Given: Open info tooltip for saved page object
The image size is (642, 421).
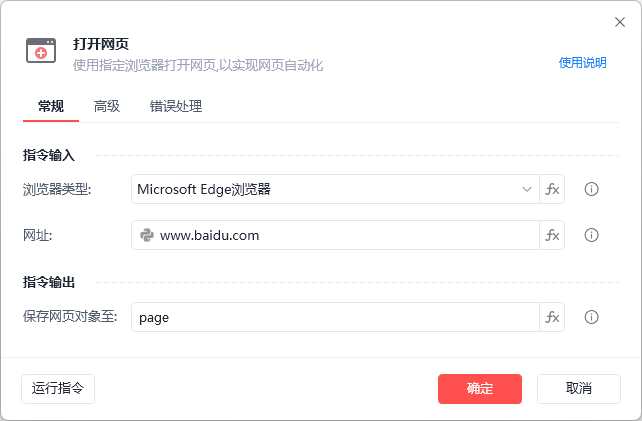Looking at the screenshot, I should tap(591, 317).
